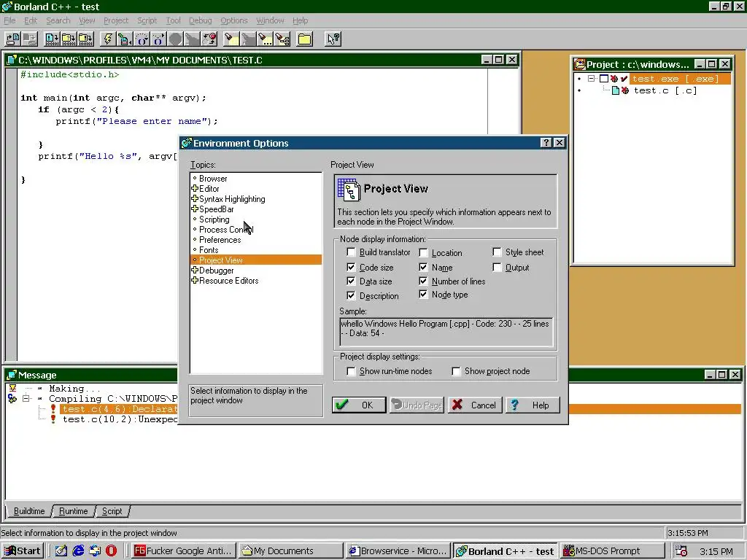
Task: Open My Documents taskbar button
Action: [290, 551]
